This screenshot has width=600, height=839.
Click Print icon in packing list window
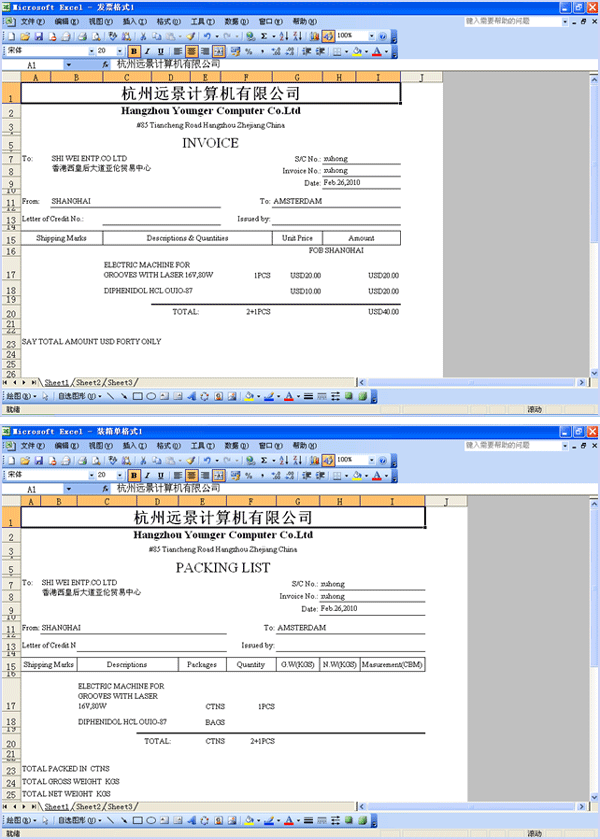click(82, 460)
